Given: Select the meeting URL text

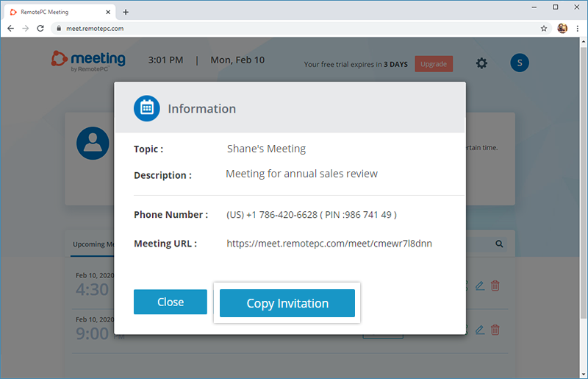Looking at the screenshot, I should tap(329, 244).
